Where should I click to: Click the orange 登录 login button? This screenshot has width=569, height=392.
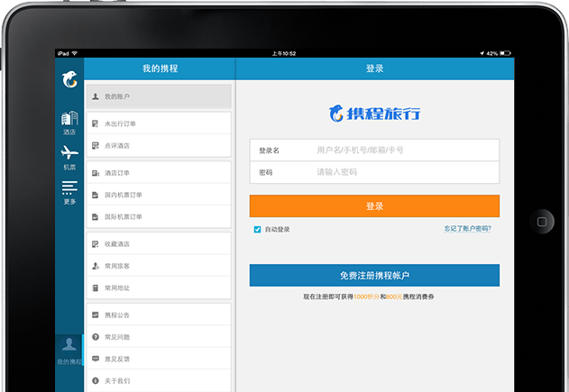point(374,206)
